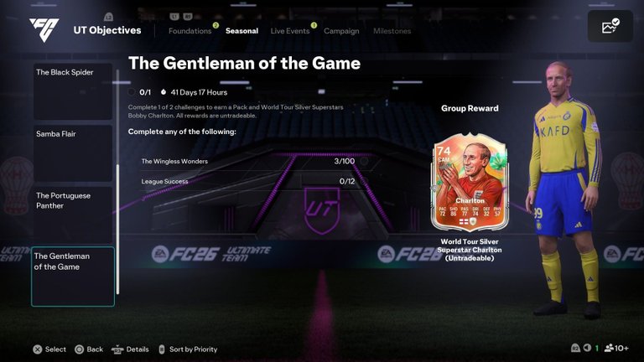Toggle the League Success completion circle
The height and width of the screenshot is (362, 644).
click(x=364, y=181)
